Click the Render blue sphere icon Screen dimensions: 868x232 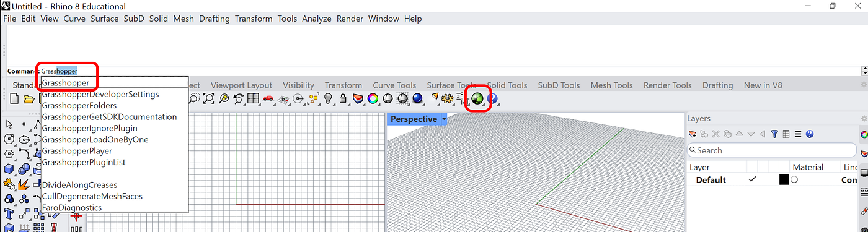click(x=417, y=98)
